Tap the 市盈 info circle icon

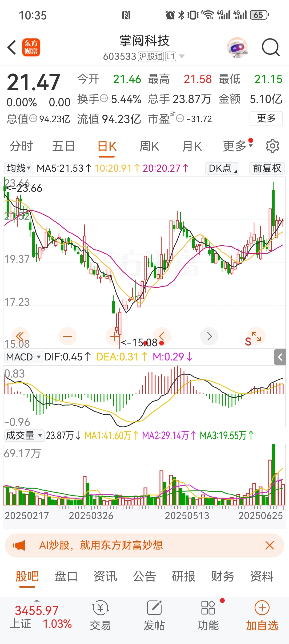click(180, 118)
